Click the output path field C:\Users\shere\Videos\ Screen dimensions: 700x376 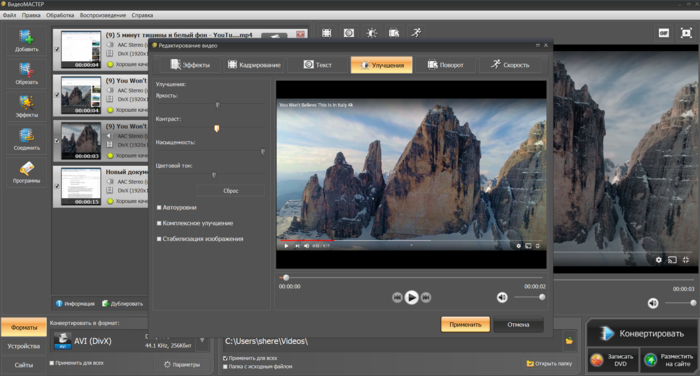[392, 341]
